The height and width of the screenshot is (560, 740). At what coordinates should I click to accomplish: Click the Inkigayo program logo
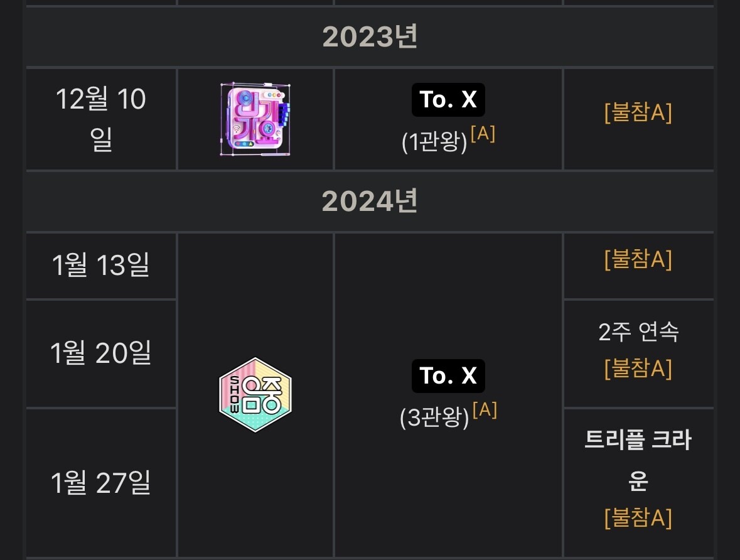[x=255, y=119]
